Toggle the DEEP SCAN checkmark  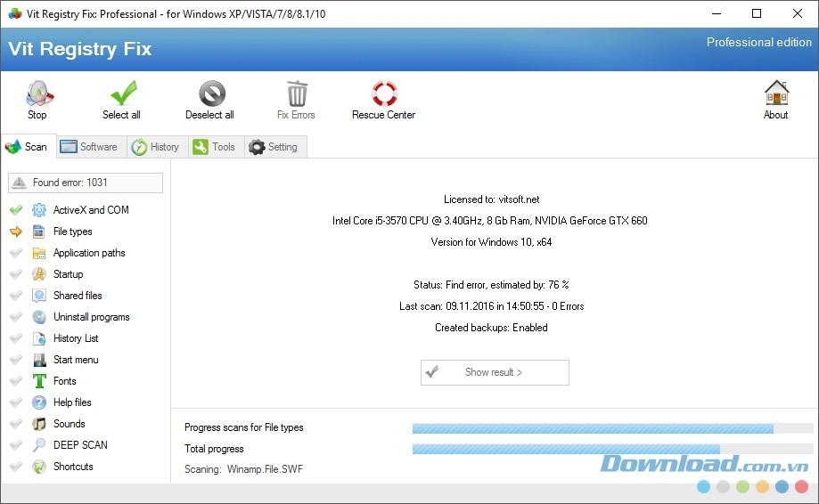point(16,445)
